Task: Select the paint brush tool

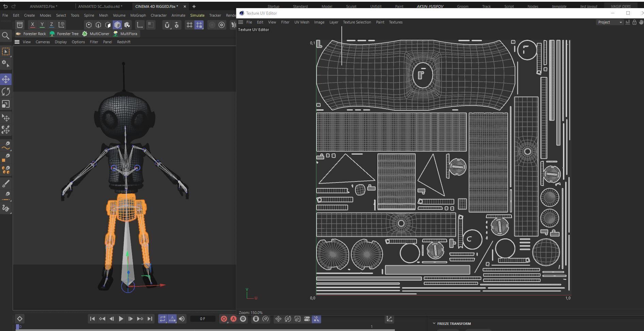Action: point(6,184)
